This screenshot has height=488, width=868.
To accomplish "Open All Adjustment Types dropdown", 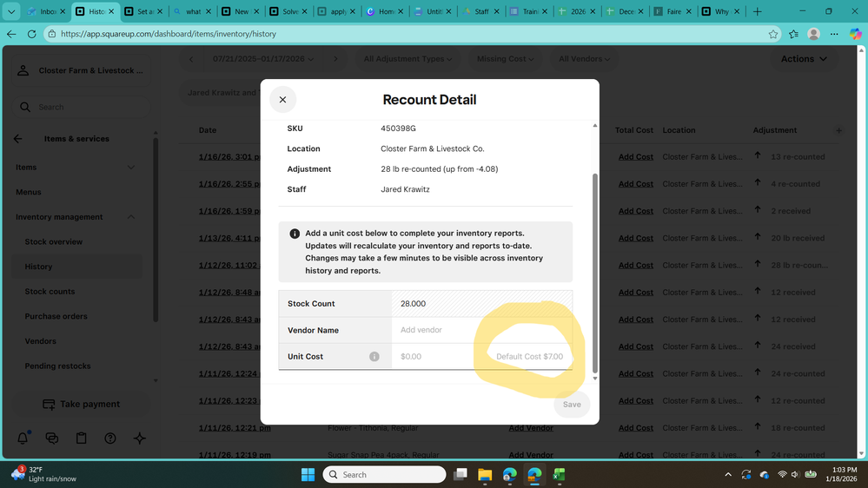I will 407,59.
